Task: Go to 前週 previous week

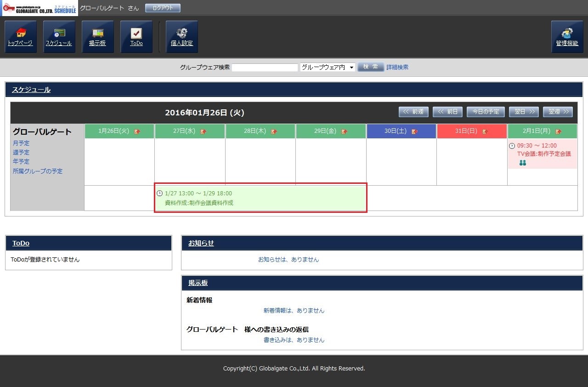Action: coord(413,112)
